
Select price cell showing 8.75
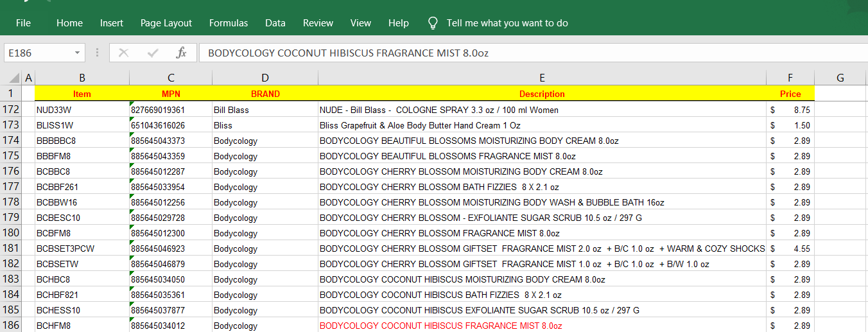pos(790,110)
